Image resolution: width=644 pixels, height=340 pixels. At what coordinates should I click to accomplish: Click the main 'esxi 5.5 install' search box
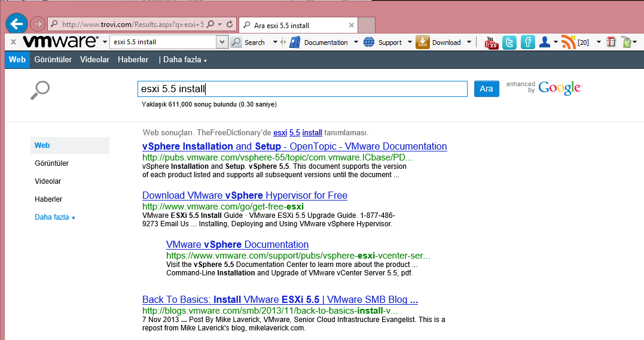(303, 89)
